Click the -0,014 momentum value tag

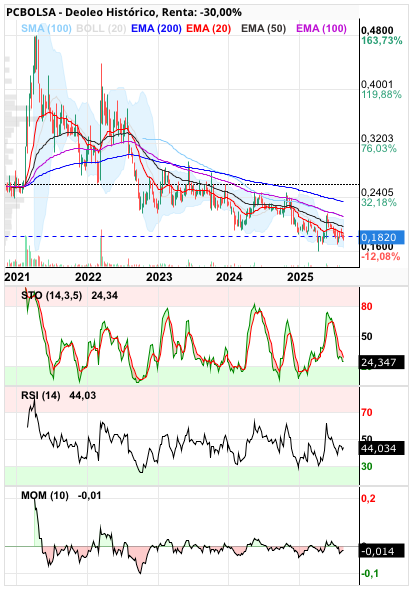pyautogui.click(x=382, y=551)
